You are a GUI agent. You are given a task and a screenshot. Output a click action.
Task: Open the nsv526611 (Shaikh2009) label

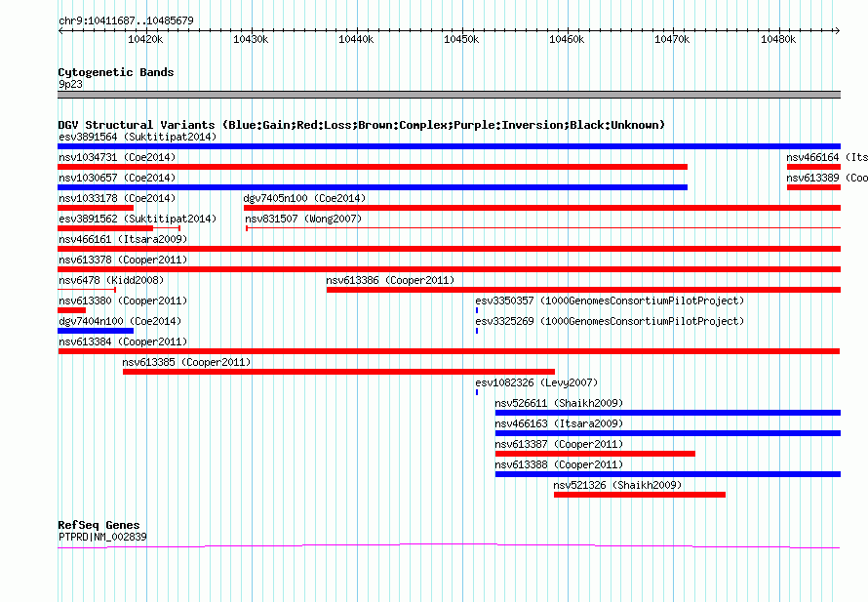[x=559, y=403]
